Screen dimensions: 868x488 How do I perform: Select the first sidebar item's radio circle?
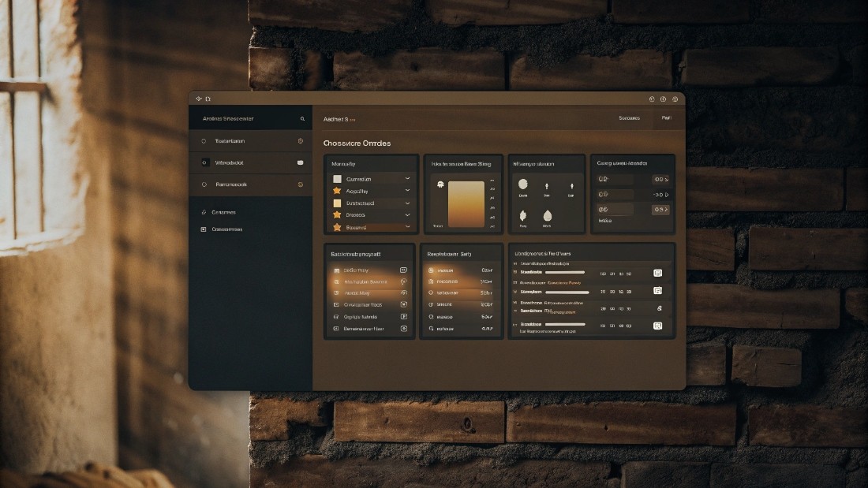click(x=204, y=141)
